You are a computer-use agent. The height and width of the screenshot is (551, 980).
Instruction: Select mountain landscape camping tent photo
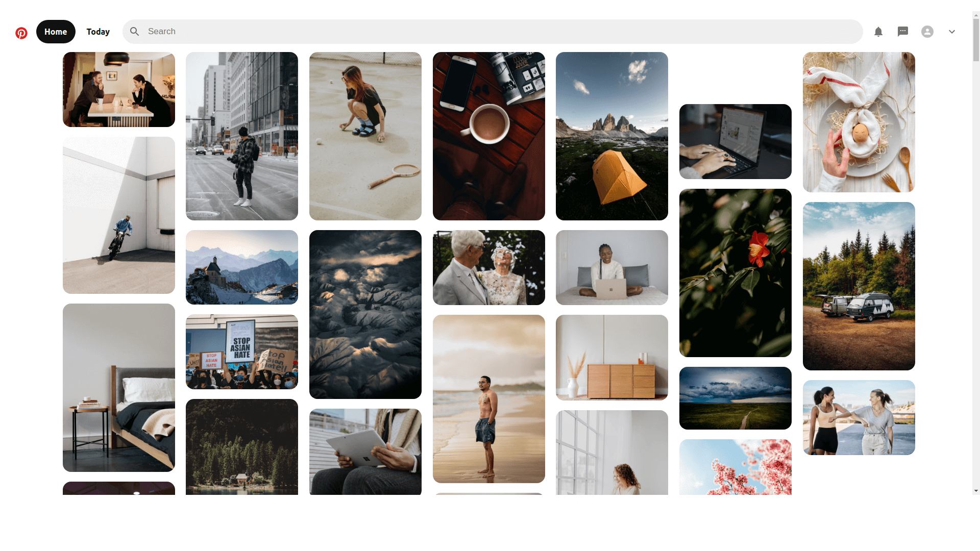tap(612, 136)
